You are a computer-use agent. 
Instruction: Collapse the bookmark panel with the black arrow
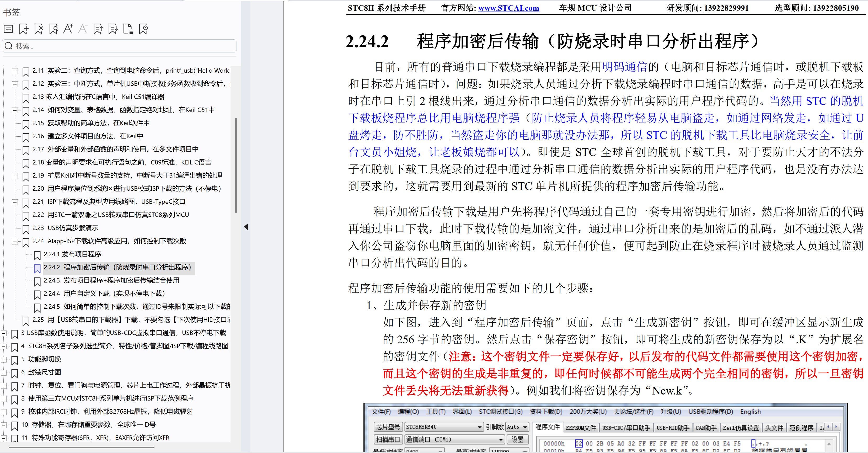click(x=246, y=227)
